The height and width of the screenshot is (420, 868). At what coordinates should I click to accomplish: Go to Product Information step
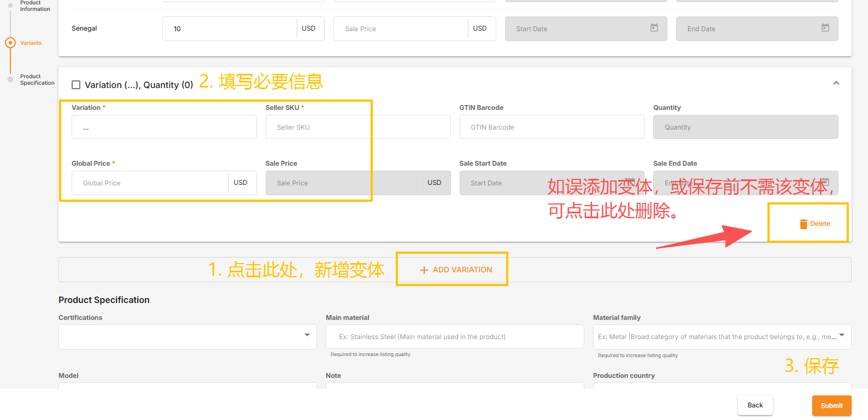(x=35, y=6)
